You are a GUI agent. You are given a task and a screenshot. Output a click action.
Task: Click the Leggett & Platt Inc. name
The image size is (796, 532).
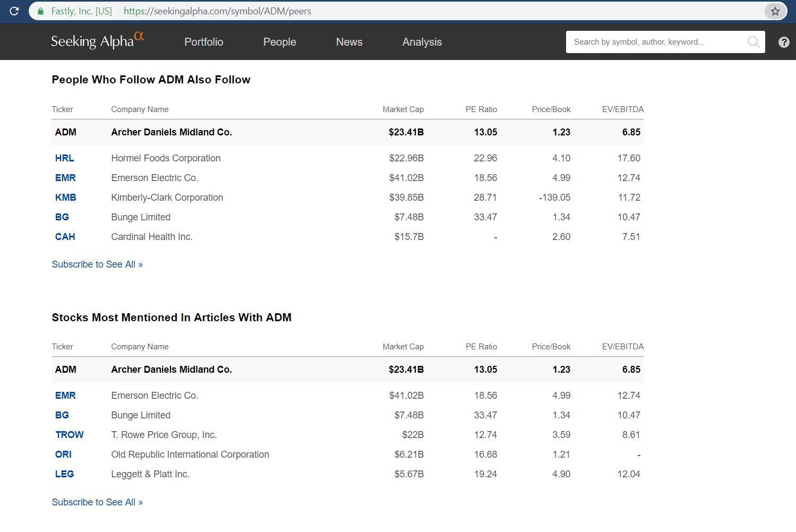click(x=150, y=474)
